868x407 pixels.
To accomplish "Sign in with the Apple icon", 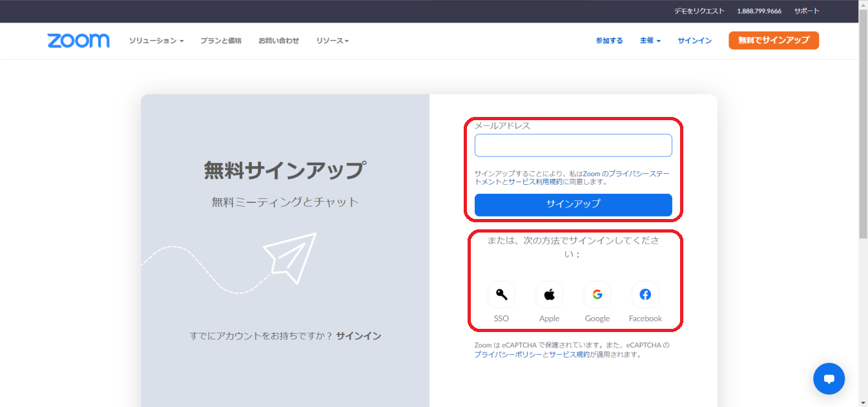I will (549, 295).
